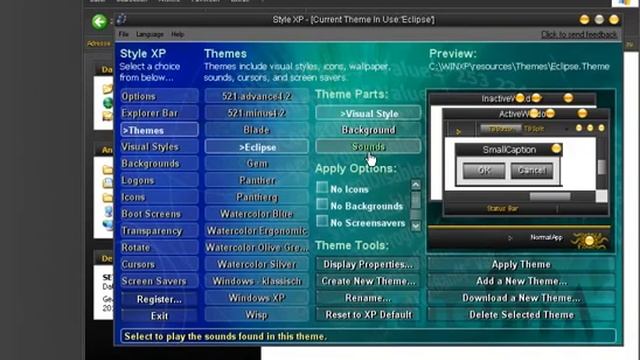
Task: Choose Visual Style theme part
Action: point(368,113)
